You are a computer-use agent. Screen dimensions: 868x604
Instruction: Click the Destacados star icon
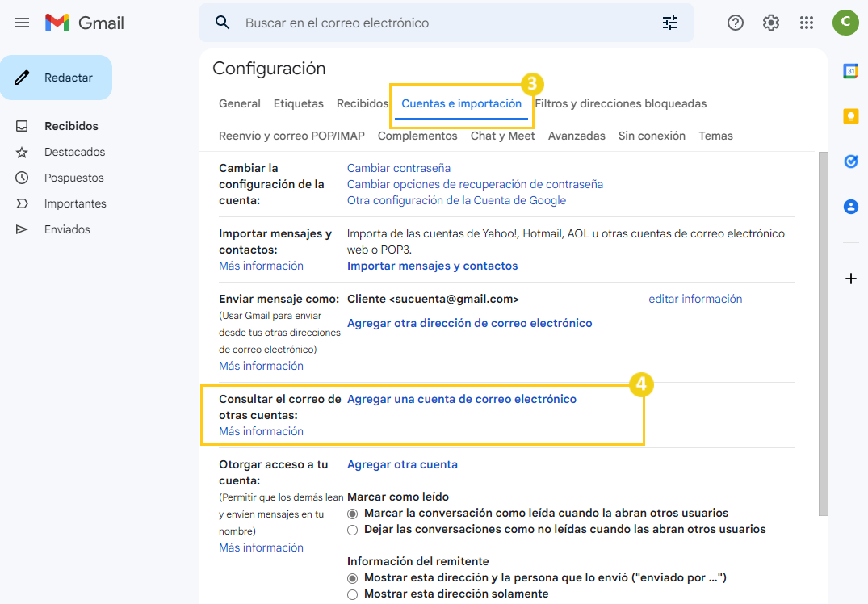[x=22, y=153]
